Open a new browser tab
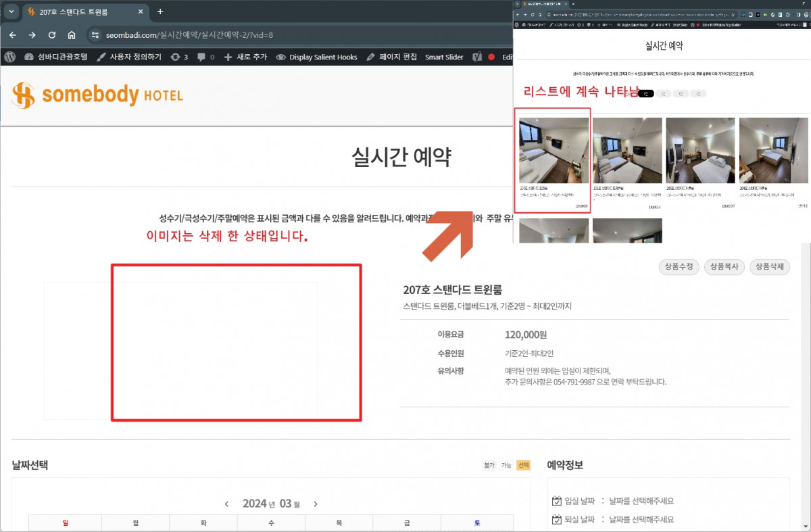Screen dimensions: 811x532 pyautogui.click(x=160, y=11)
